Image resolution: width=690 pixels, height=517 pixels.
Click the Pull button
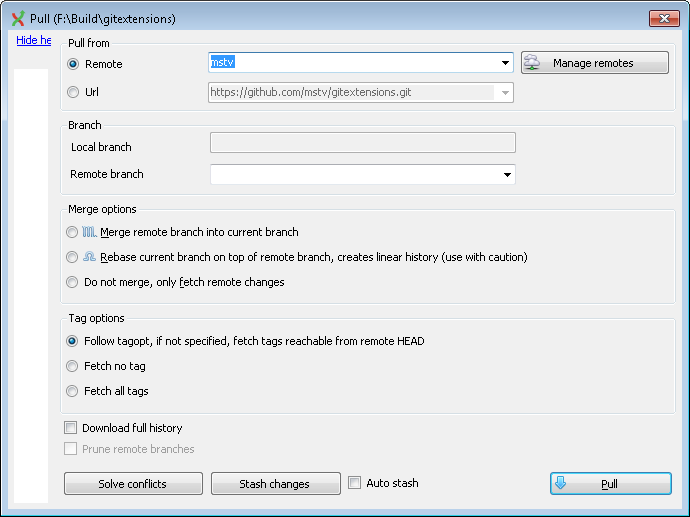tap(610, 484)
